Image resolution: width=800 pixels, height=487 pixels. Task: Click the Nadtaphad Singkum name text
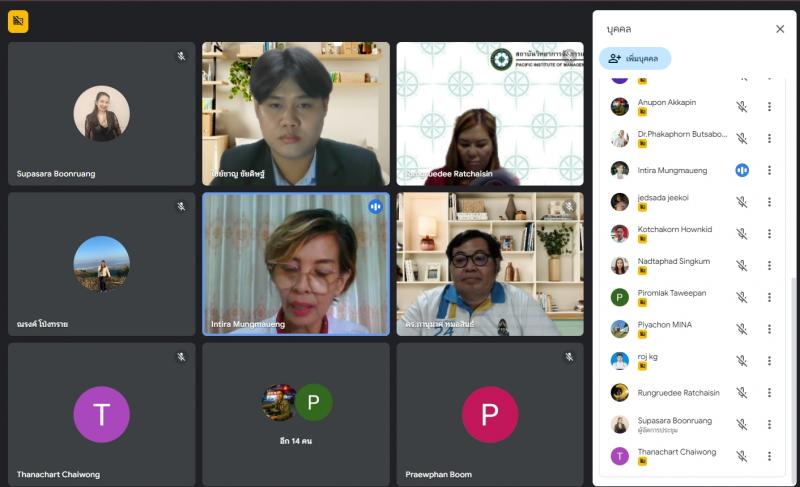pos(673,261)
